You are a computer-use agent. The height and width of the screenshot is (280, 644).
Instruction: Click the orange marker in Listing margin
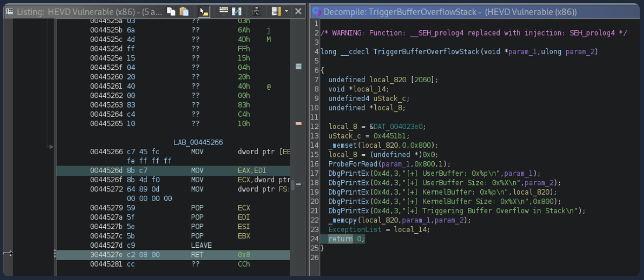(299, 123)
